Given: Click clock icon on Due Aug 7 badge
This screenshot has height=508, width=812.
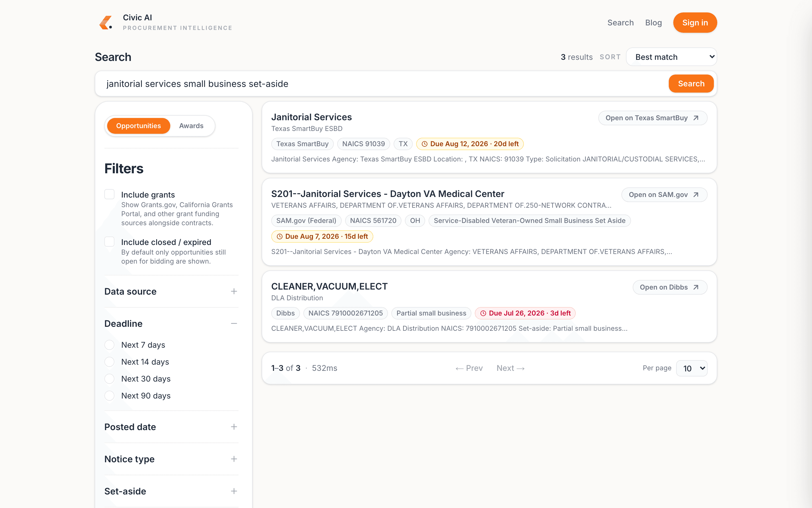Looking at the screenshot, I should [279, 237].
